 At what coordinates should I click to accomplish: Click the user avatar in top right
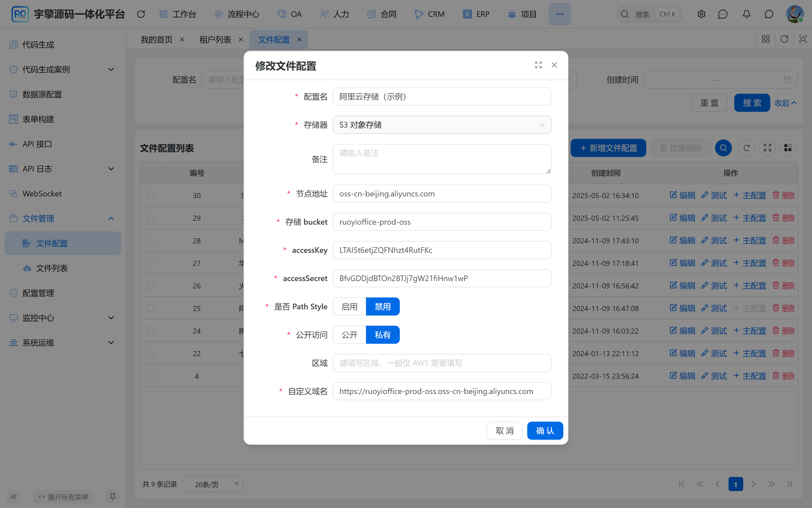point(795,14)
